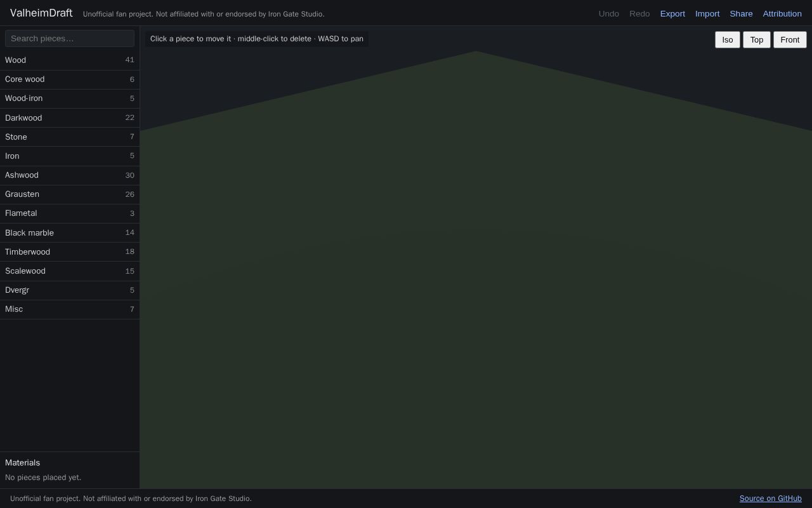Expand the Core wood category
This screenshot has width=812, height=508.
click(70, 79)
